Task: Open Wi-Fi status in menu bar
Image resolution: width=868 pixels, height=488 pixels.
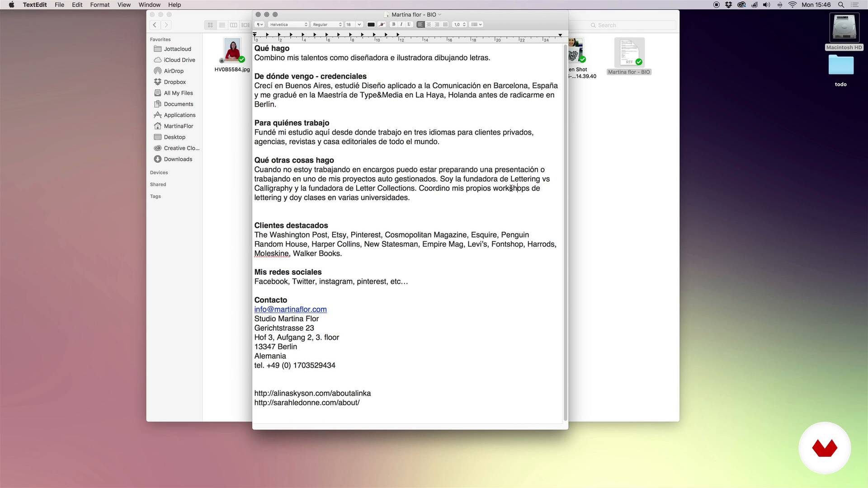Action: pos(793,5)
